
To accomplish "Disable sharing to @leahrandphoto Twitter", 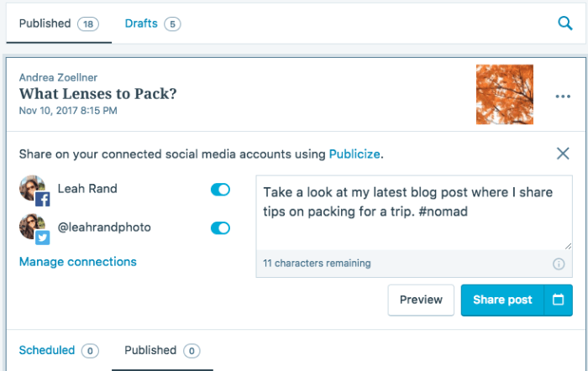I will 220,227.
